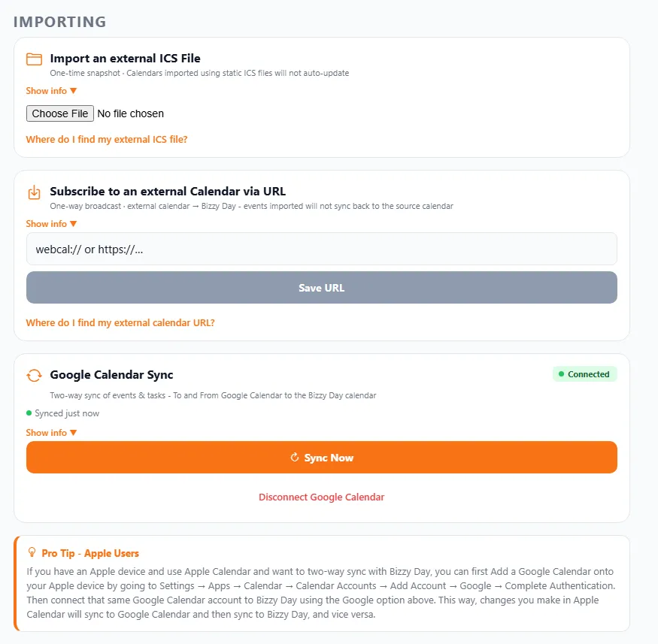
Task: Click the Save URL button
Action: coord(321,288)
